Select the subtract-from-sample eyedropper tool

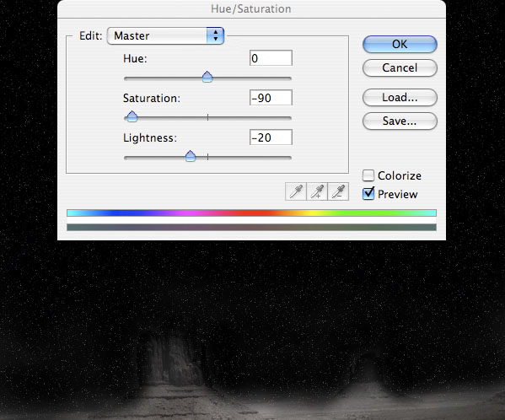pos(338,191)
